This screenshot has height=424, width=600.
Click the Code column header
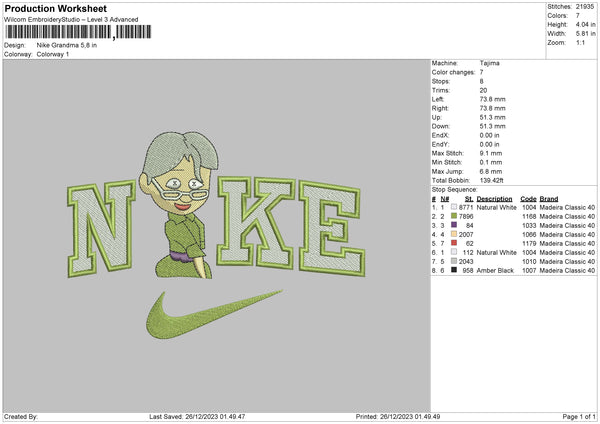pyautogui.click(x=528, y=198)
